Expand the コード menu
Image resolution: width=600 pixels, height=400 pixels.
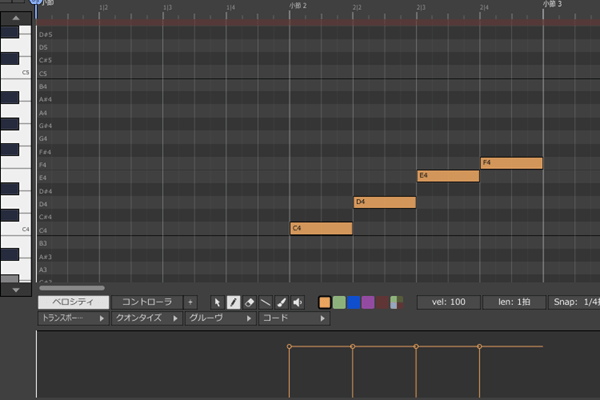point(294,318)
